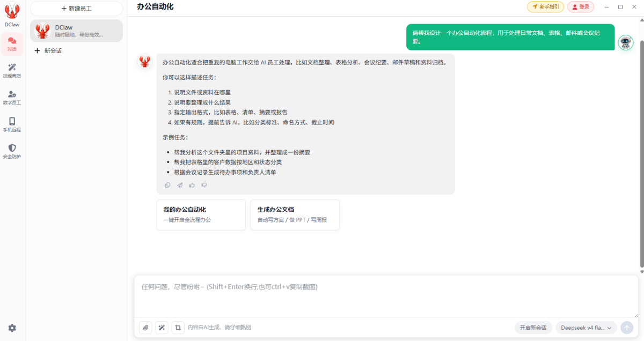Click the chat vertical scrollbar
This screenshot has height=341, width=644.
641,154
